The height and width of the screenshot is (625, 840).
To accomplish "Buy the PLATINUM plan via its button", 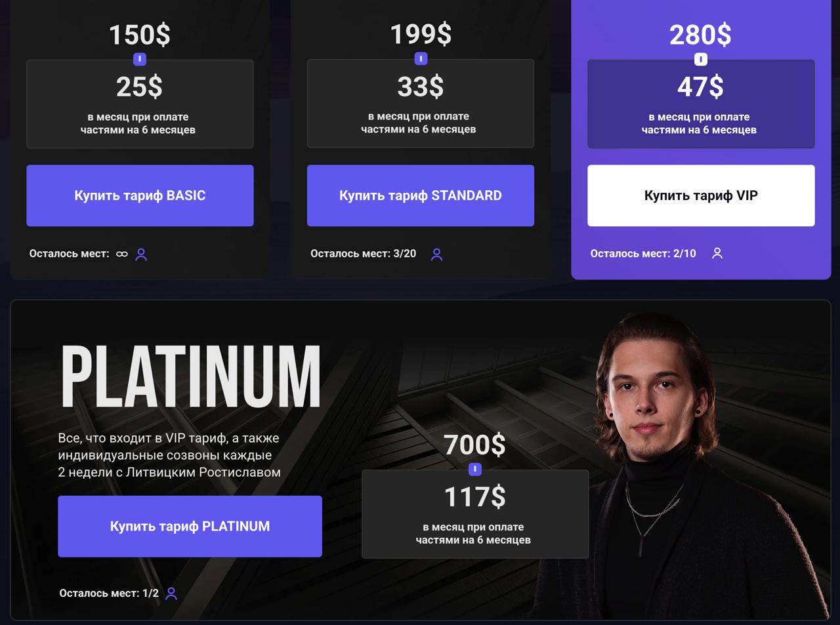I will pyautogui.click(x=190, y=526).
